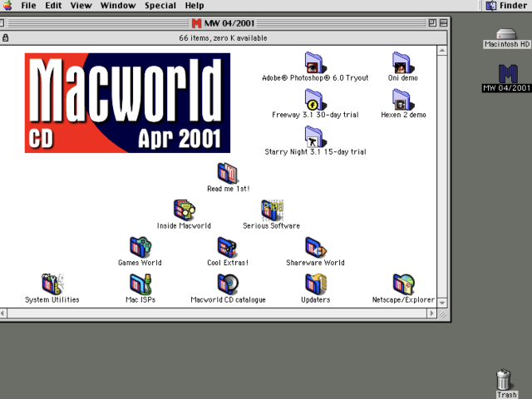Open the Inside Macworld folder

click(x=184, y=210)
